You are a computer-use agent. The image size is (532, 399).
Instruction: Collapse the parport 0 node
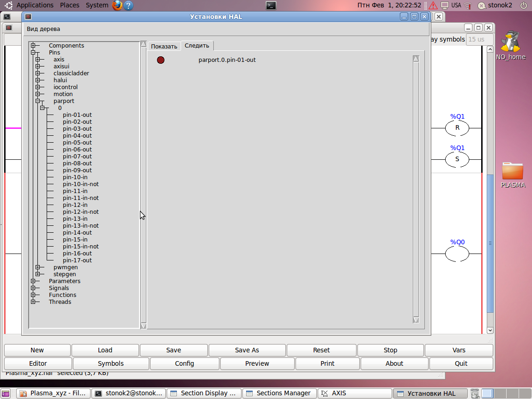click(x=42, y=108)
